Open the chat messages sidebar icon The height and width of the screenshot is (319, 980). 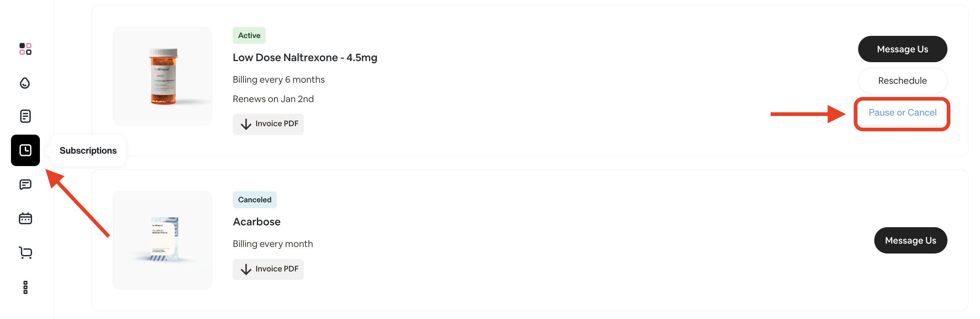pos(25,184)
